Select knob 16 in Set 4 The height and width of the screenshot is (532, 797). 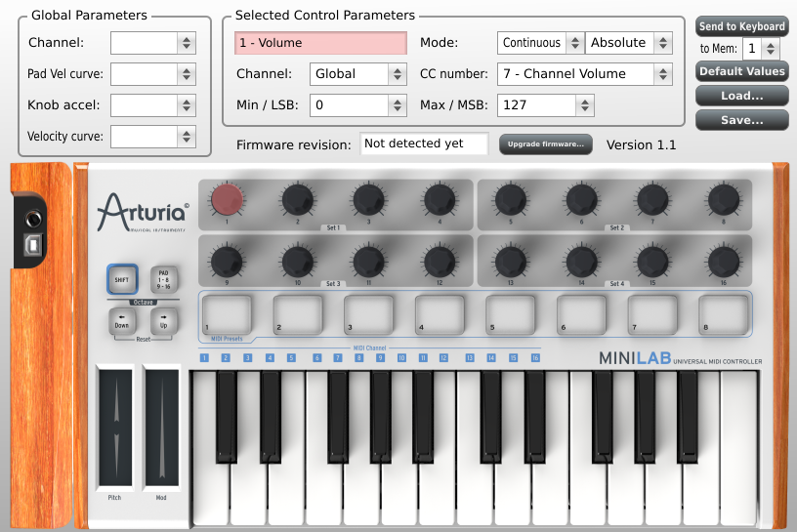724,262
